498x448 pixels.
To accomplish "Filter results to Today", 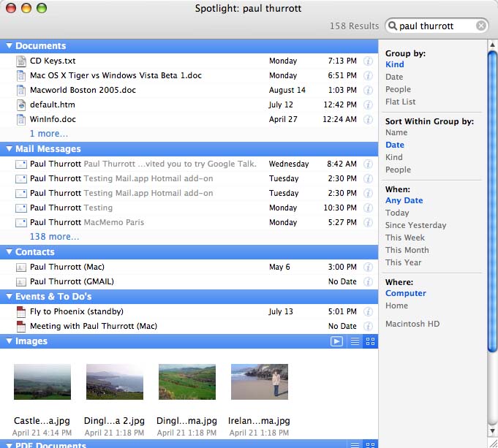I will [x=397, y=213].
